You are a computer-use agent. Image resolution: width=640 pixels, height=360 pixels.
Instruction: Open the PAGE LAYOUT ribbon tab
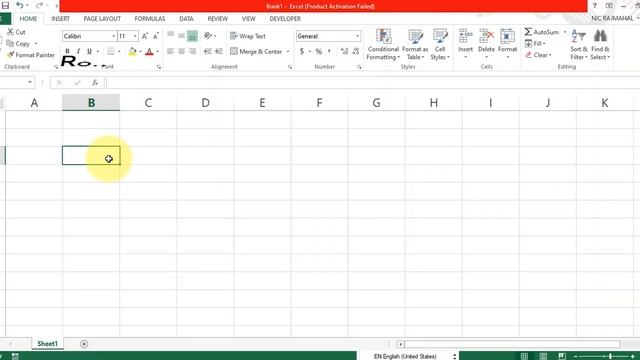102,19
